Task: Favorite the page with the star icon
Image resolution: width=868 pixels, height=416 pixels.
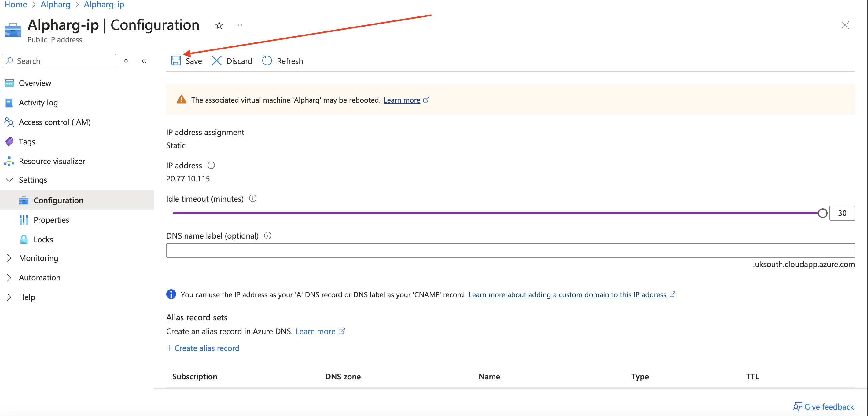Action: click(x=219, y=25)
